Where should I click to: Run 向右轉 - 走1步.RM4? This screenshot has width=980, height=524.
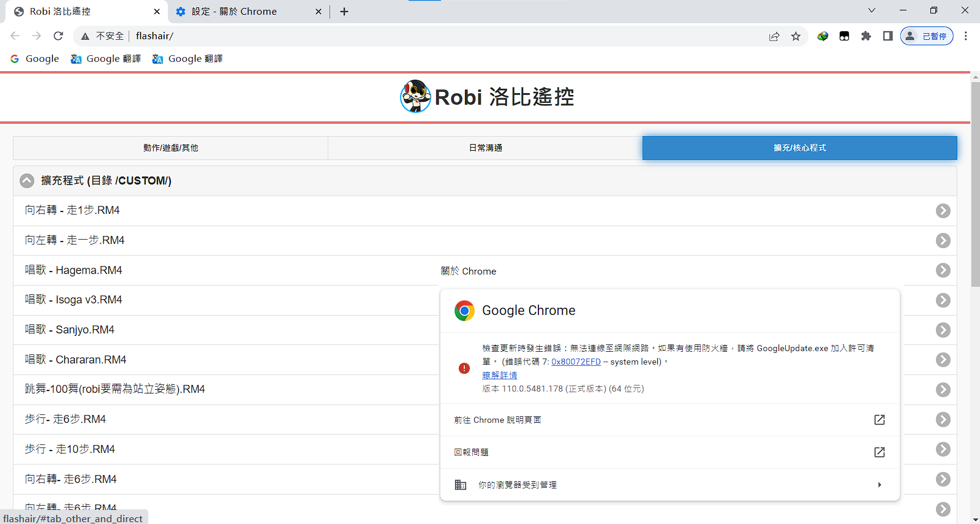(485, 211)
